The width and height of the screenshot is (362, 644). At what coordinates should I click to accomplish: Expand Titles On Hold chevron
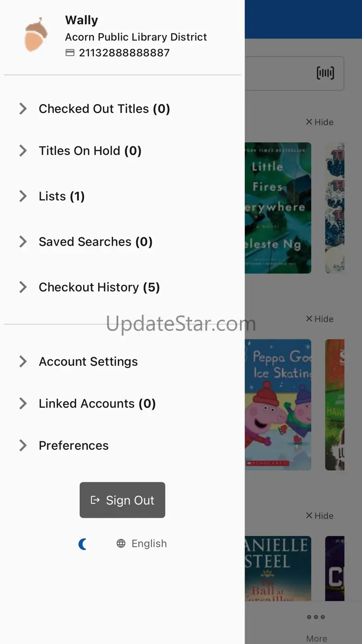click(23, 150)
